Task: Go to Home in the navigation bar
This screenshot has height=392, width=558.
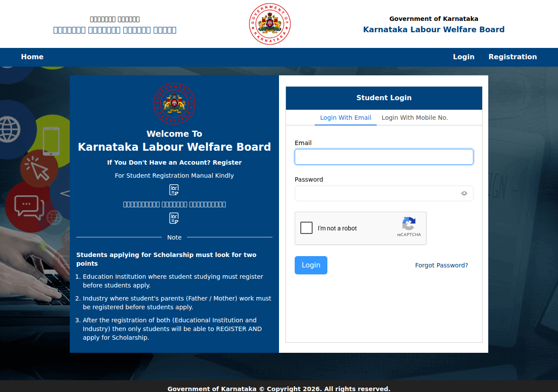Action: click(x=32, y=57)
